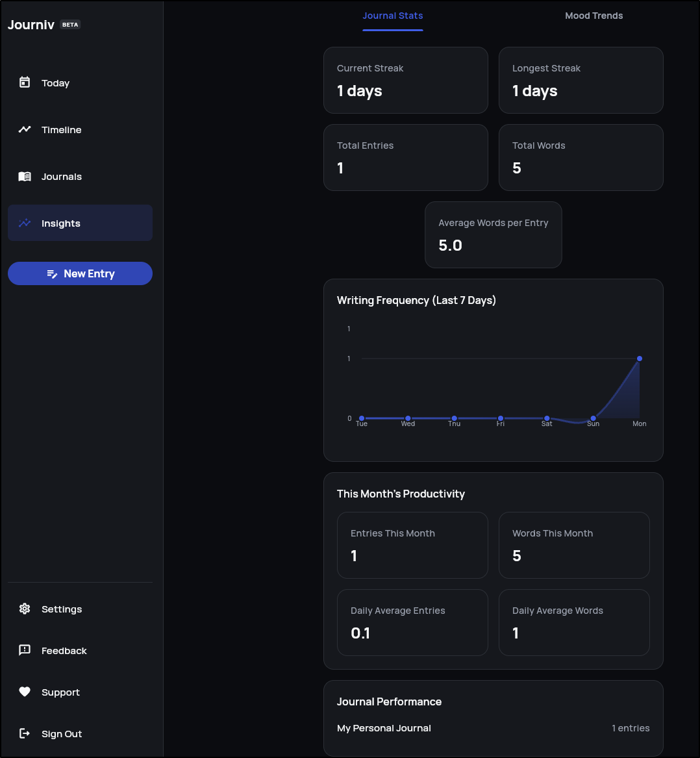Select the Journal Stats tab
Viewport: 700px width, 758px height.
392,16
